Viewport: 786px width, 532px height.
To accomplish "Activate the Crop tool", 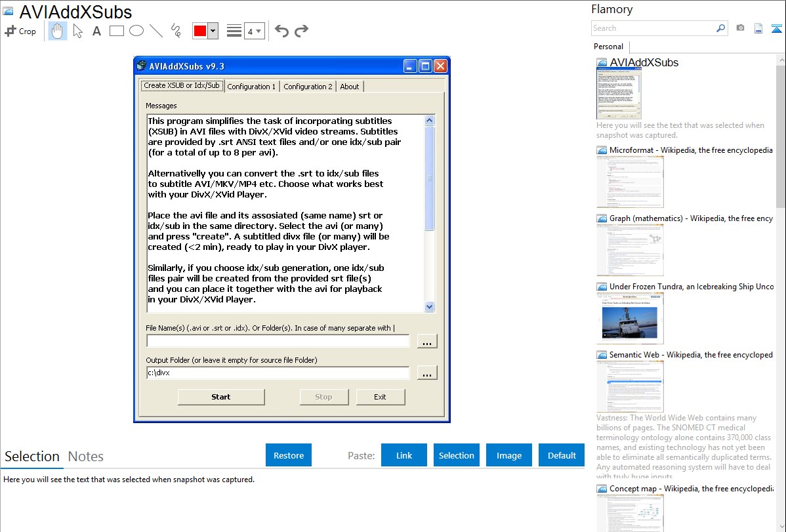I will click(x=20, y=31).
